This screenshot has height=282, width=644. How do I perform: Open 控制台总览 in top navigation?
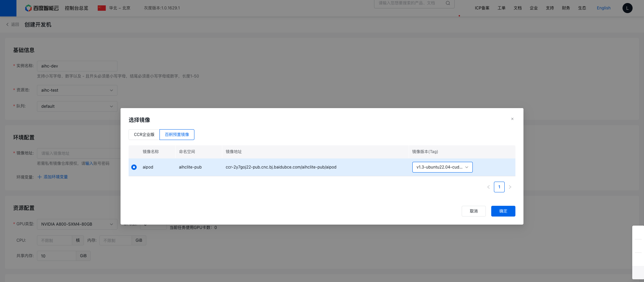pos(77,8)
